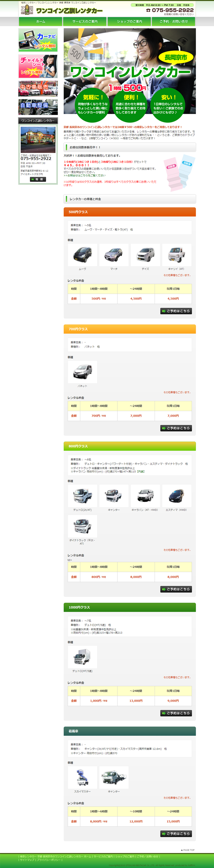Open the 自動車整備 sidebar banner
The height and width of the screenshot is (868, 214).
[x=38, y=107]
